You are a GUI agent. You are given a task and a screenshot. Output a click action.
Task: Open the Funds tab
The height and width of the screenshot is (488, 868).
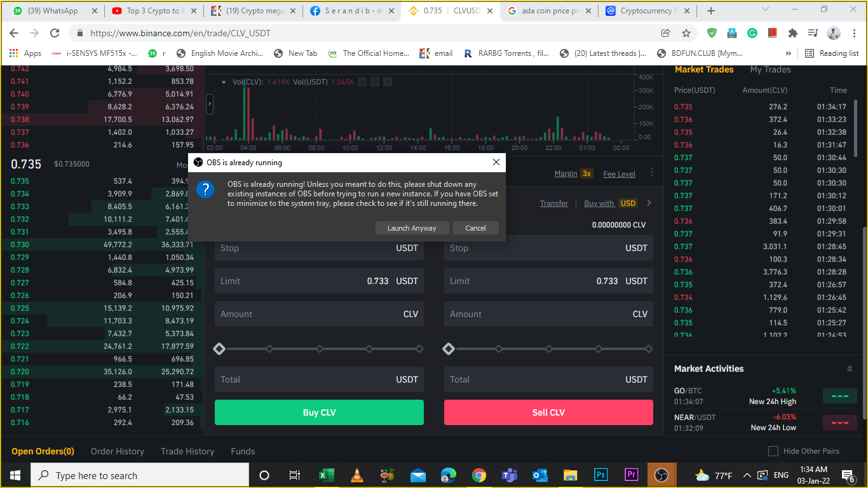pos(243,451)
